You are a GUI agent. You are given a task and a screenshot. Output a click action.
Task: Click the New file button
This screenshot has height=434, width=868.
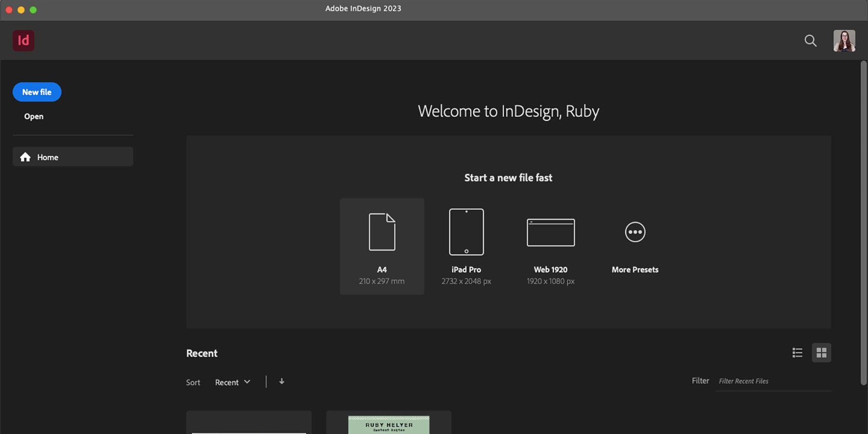[x=37, y=92]
